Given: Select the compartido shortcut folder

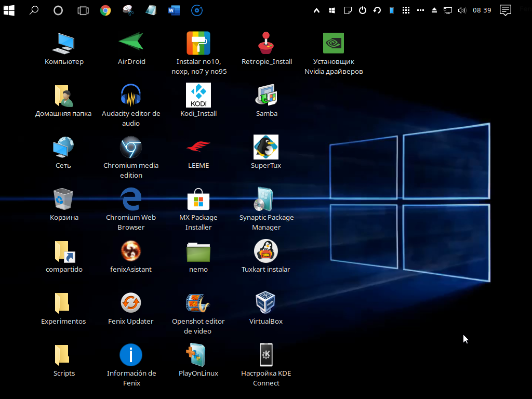Looking at the screenshot, I should click(64, 252).
